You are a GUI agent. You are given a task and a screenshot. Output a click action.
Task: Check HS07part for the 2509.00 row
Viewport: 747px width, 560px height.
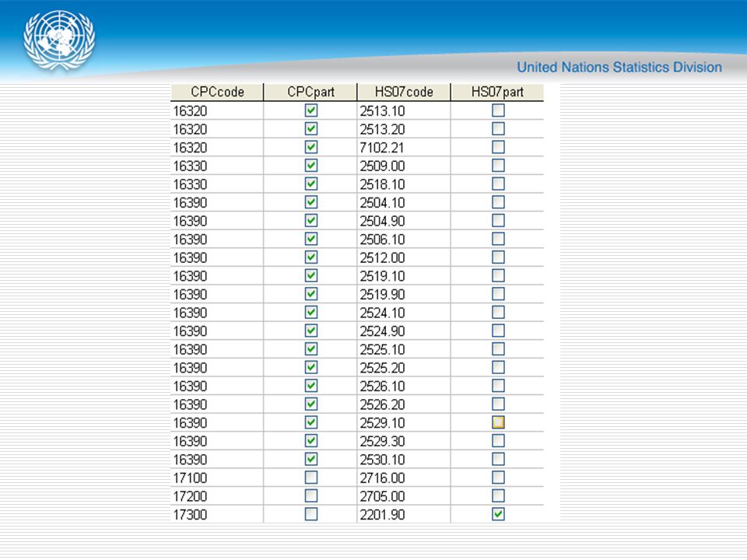(x=498, y=165)
